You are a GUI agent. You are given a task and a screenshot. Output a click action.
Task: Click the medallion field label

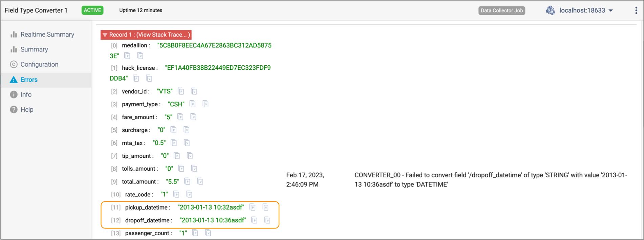point(136,45)
